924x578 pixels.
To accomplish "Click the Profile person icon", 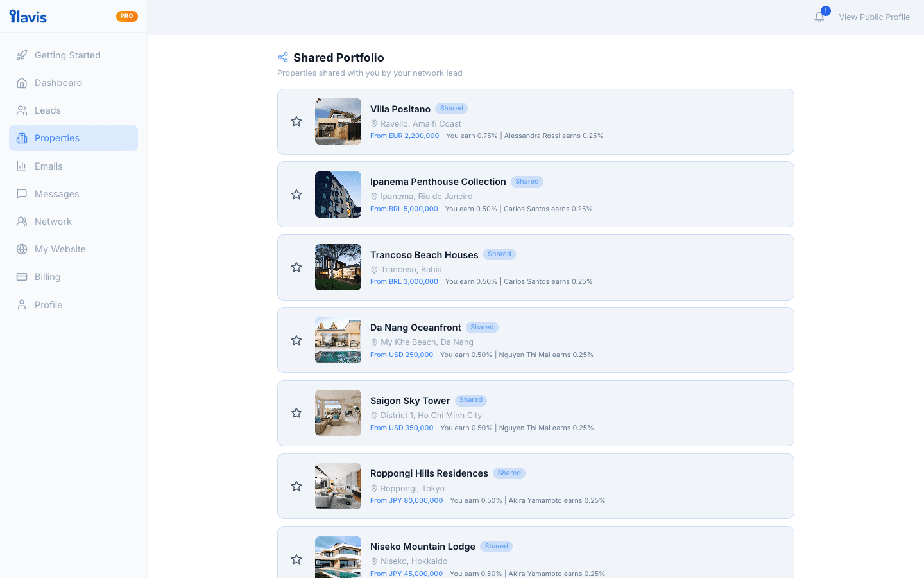I will coord(23,304).
